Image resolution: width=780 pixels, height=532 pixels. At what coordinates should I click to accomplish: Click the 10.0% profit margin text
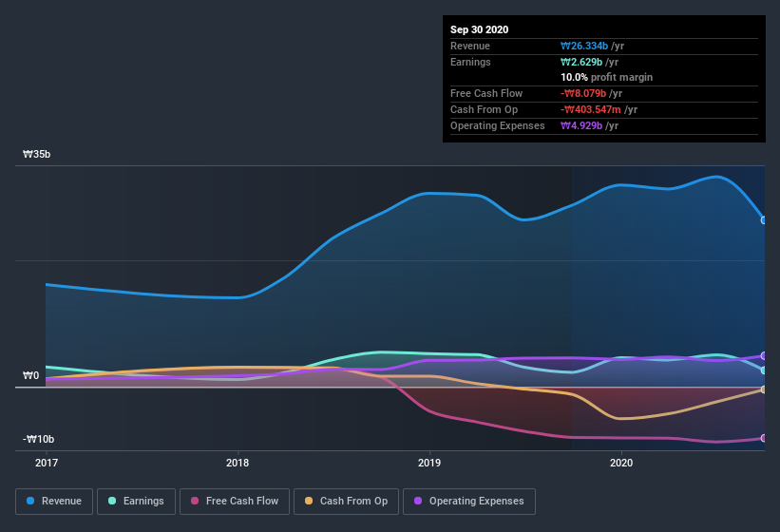(606, 77)
